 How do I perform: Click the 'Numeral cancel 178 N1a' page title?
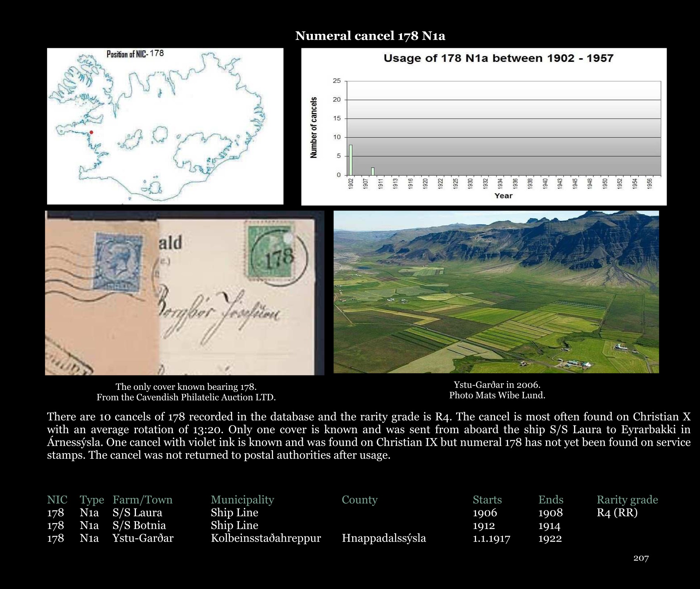[x=370, y=36]
